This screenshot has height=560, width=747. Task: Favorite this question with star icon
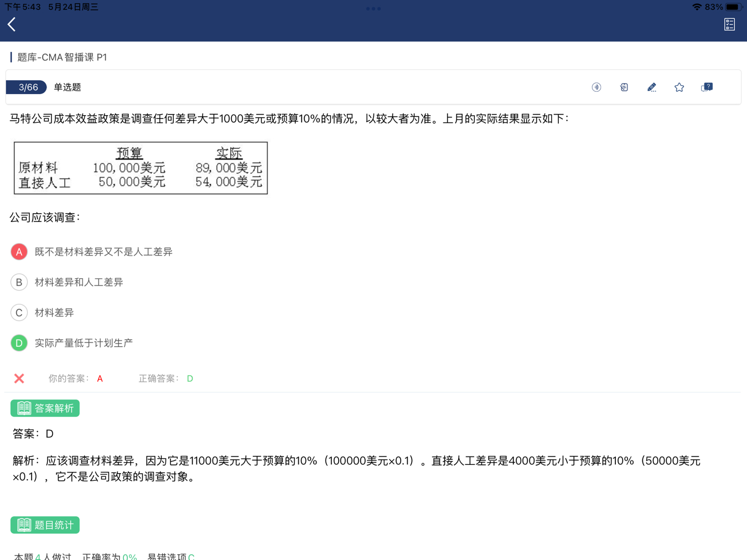pyautogui.click(x=679, y=87)
